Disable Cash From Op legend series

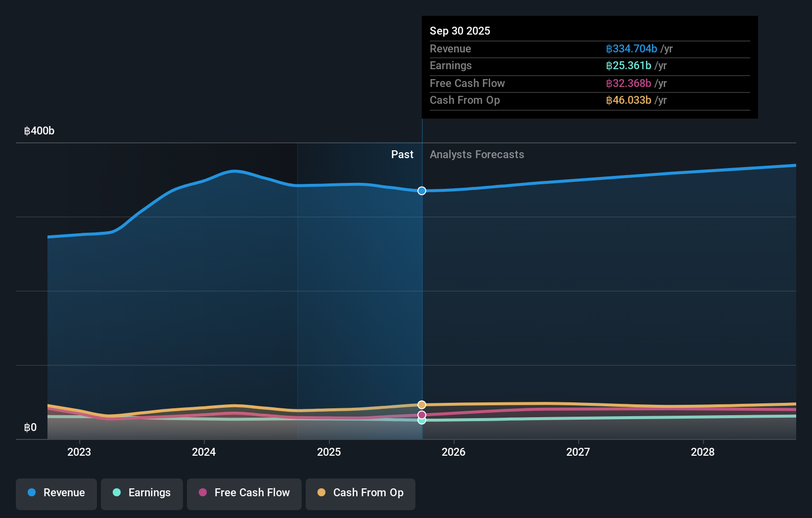point(361,493)
